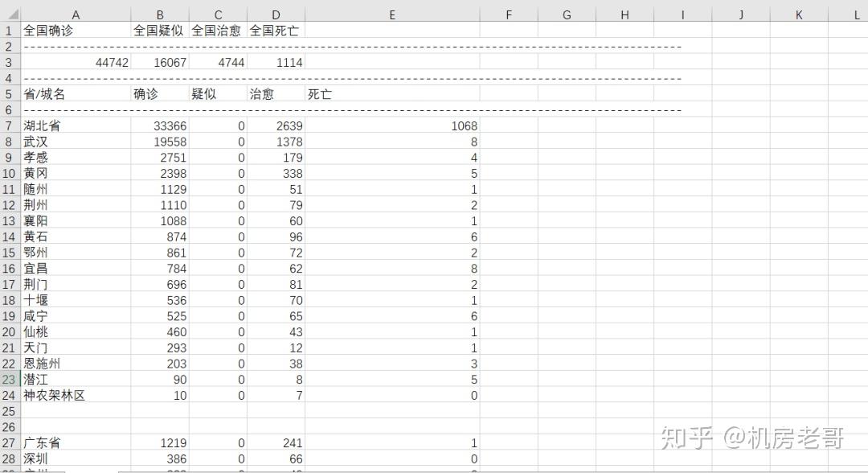Select the 湖北省 cell
Screen dimensions: 868x473
click(x=76, y=125)
